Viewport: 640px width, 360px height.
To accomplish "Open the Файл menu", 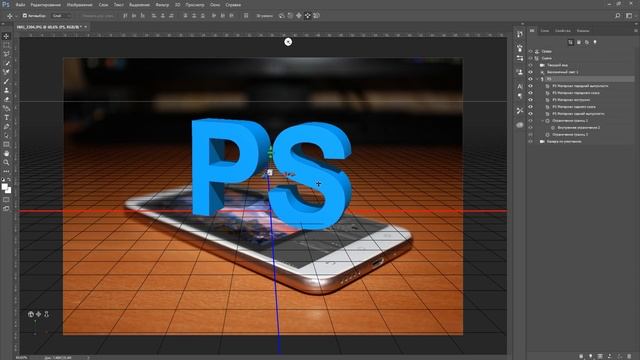I will click(x=20, y=5).
